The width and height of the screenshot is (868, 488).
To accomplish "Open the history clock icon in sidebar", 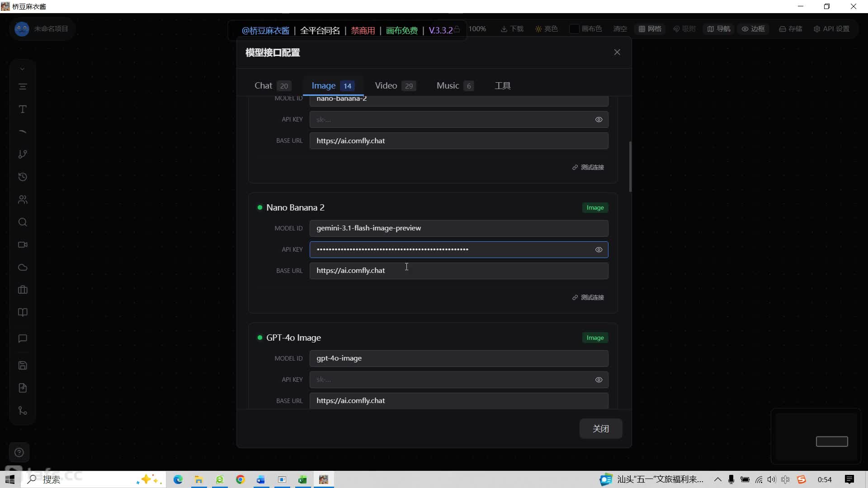I will click(x=23, y=177).
